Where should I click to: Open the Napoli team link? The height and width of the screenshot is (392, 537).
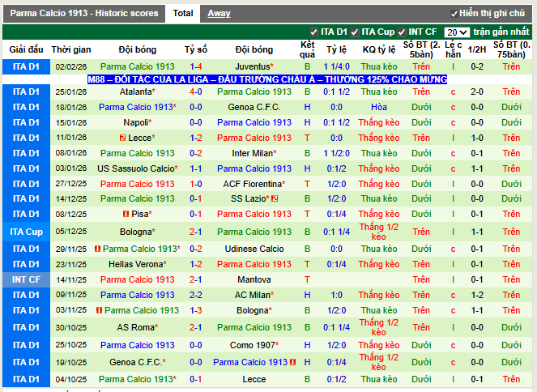pos(136,122)
